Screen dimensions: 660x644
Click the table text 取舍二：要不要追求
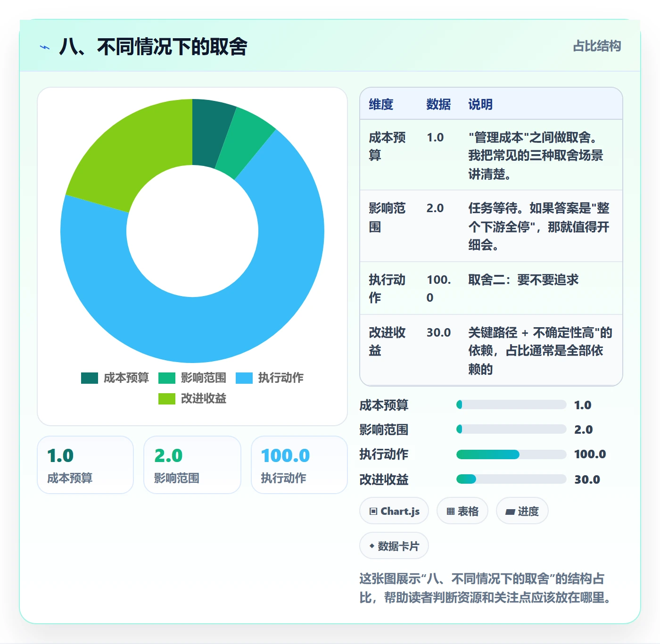click(523, 280)
